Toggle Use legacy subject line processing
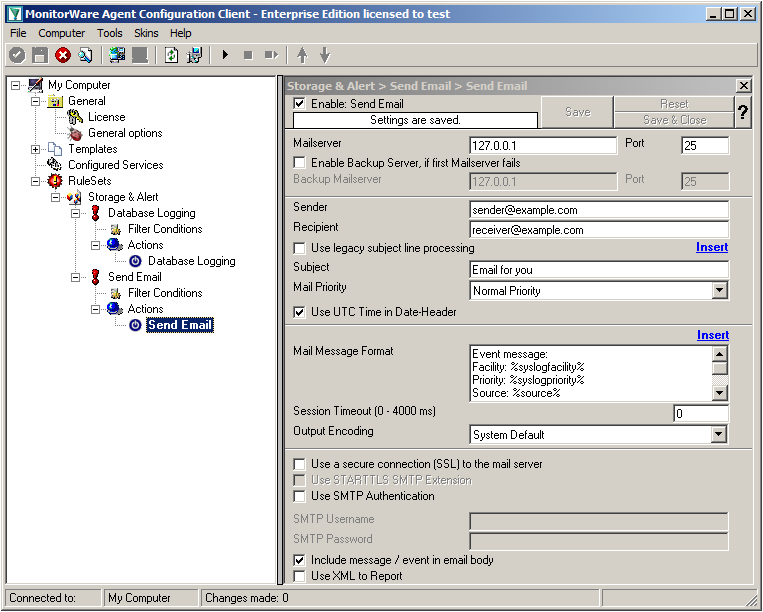The width and height of the screenshot is (763, 612). (299, 248)
